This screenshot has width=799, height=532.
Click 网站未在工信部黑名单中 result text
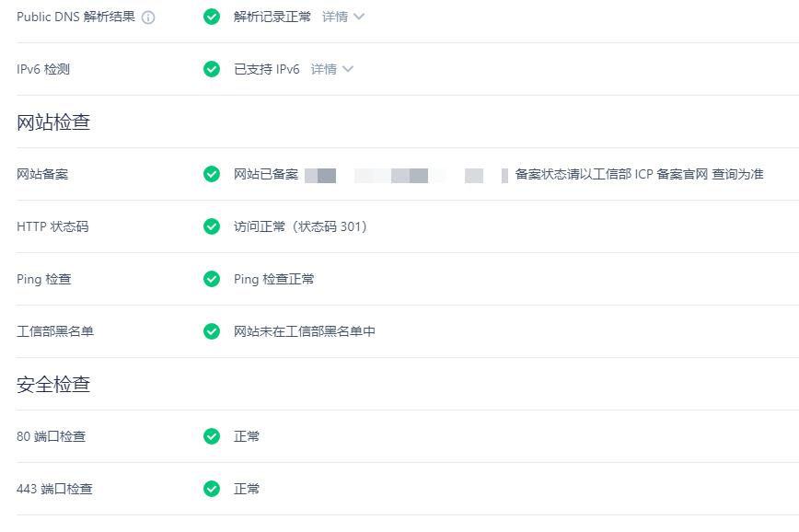pyautogui.click(x=305, y=331)
